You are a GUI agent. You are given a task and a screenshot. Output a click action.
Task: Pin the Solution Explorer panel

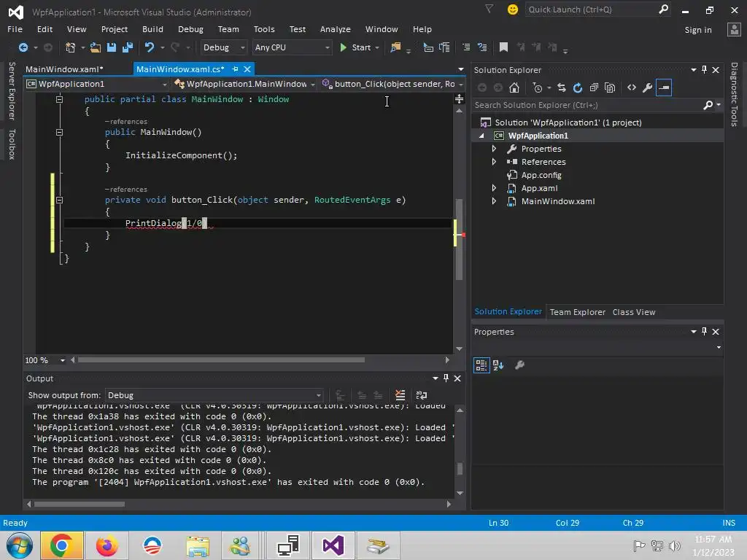pyautogui.click(x=704, y=69)
